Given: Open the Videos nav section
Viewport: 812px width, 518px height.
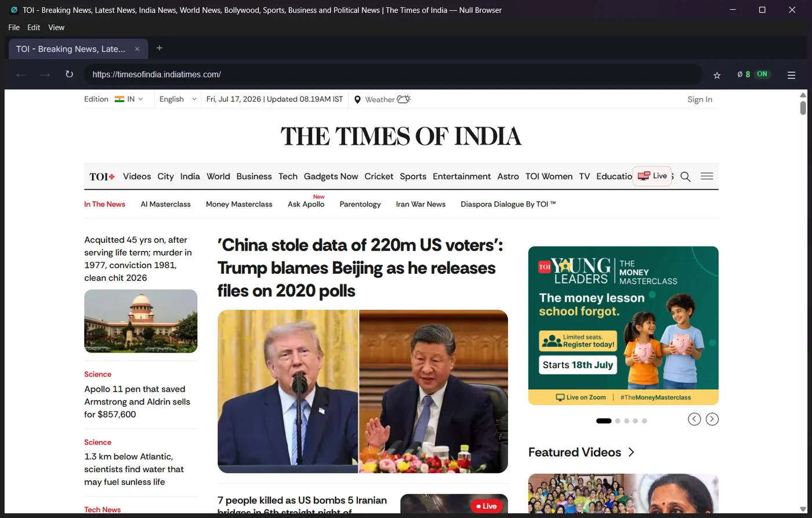Looking at the screenshot, I should point(137,176).
